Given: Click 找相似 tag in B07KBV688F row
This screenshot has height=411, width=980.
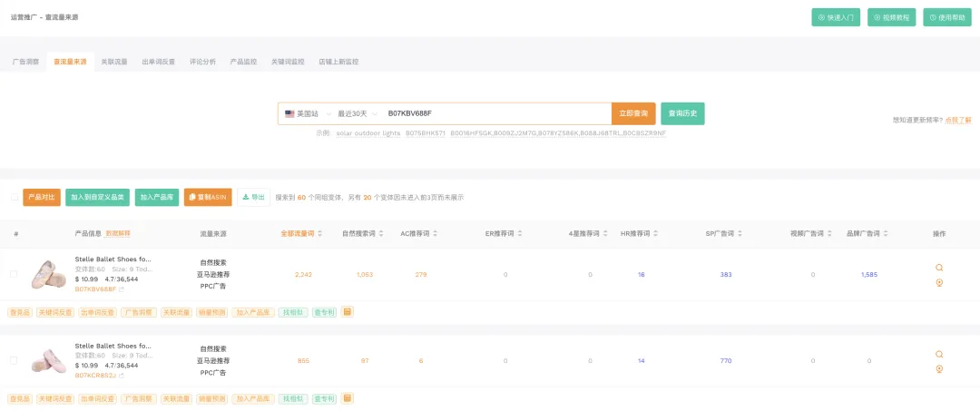Looking at the screenshot, I should click(293, 312).
